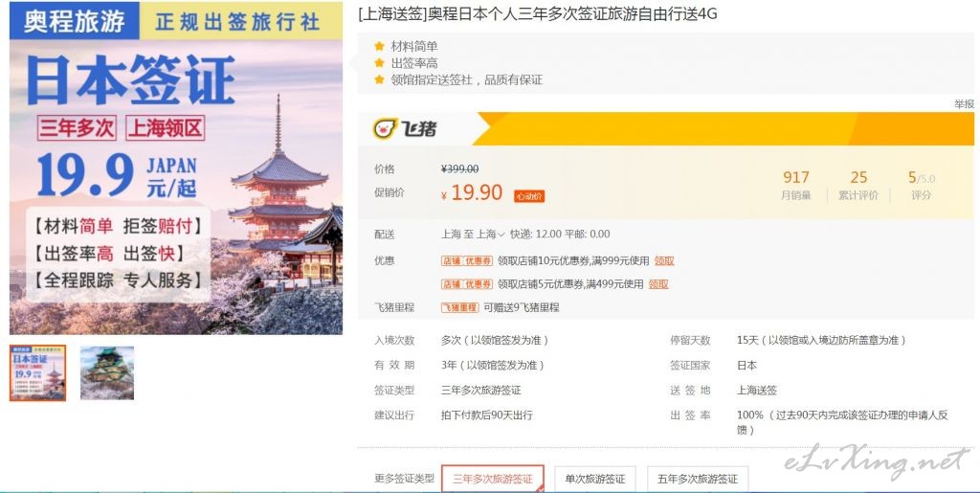This screenshot has height=493, width=980.
Task: Open the Japan visa poster thumbnail
Action: pos(37,373)
